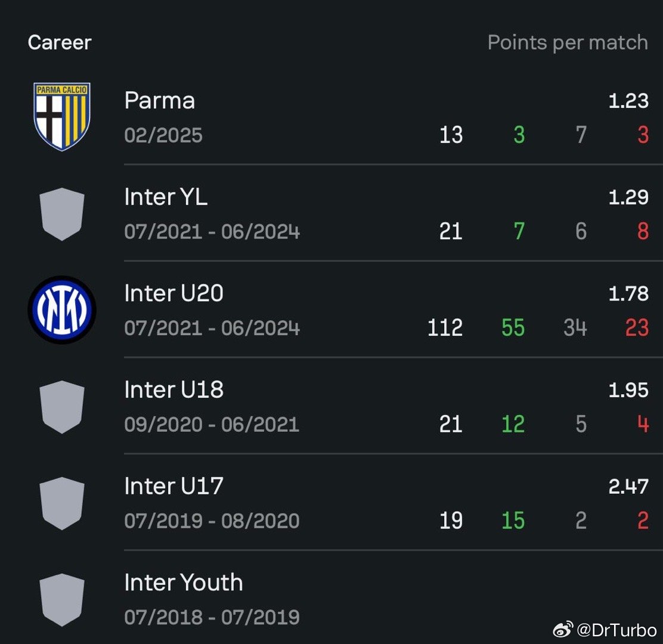This screenshot has height=644, width=663.
Task: Click the 2.47 points value for Inter U17
Action: 628,486
